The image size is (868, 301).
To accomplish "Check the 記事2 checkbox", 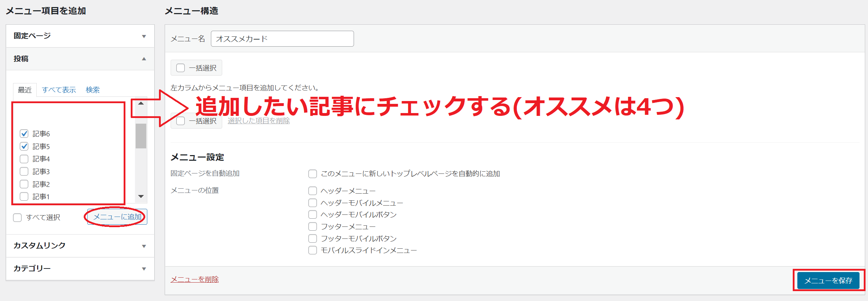I will coord(24,184).
